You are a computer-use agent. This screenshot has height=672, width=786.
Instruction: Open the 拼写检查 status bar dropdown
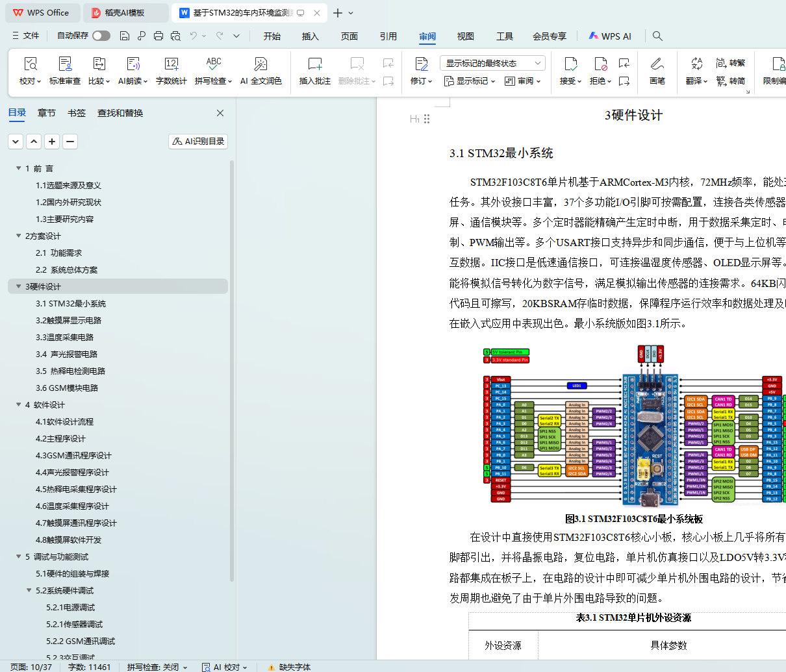pos(157,667)
